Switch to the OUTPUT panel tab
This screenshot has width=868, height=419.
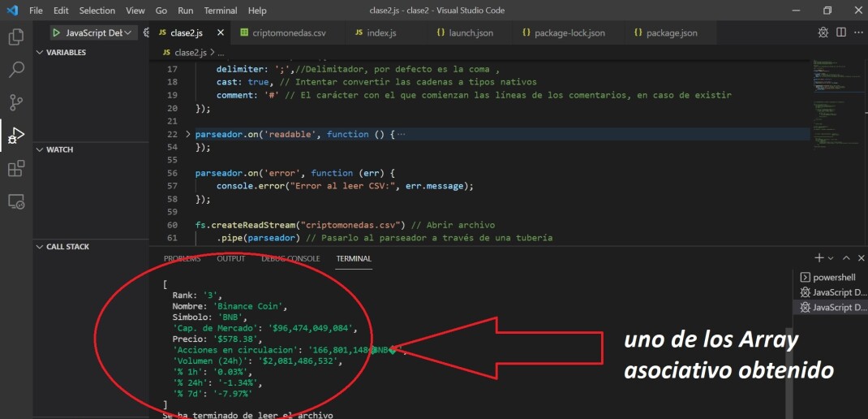pyautogui.click(x=231, y=258)
